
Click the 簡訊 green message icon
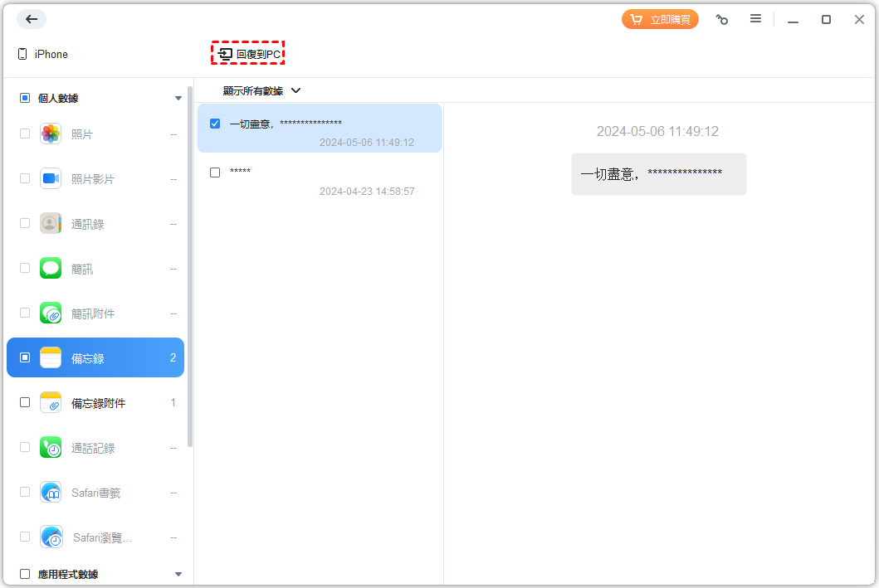(51, 268)
